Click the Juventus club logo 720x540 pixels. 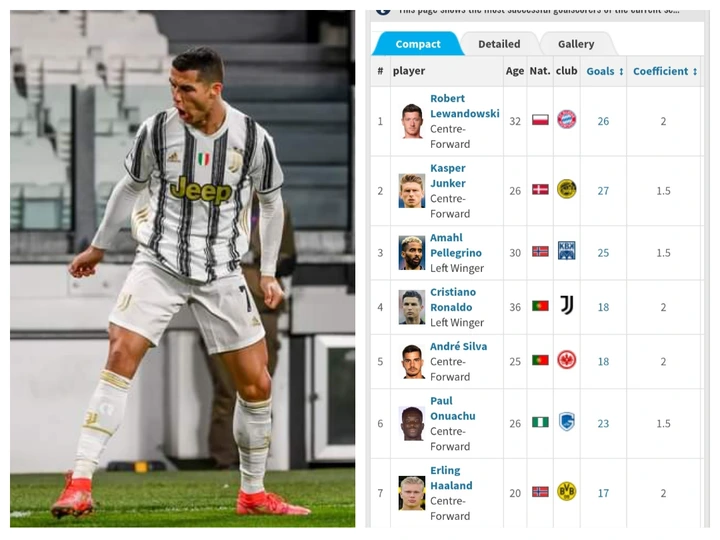point(567,305)
